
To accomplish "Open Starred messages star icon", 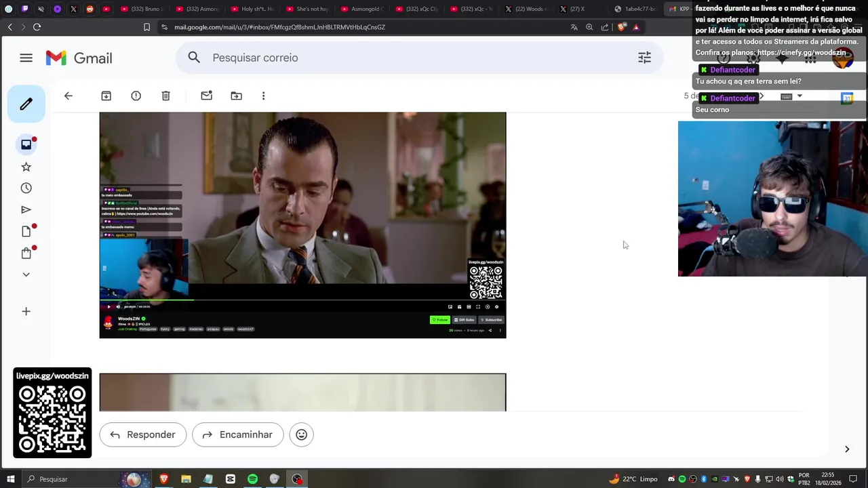I will pos(26,166).
